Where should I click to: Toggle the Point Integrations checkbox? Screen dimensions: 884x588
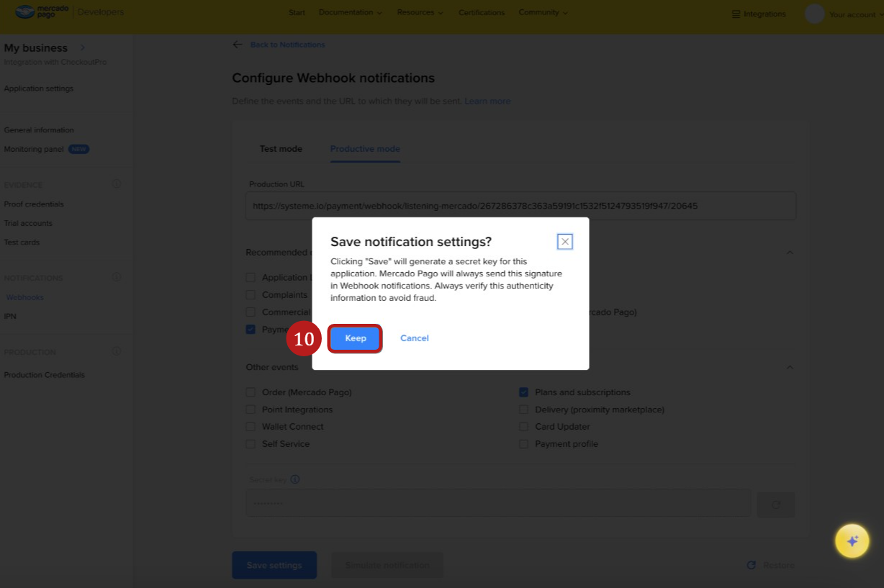tap(251, 410)
